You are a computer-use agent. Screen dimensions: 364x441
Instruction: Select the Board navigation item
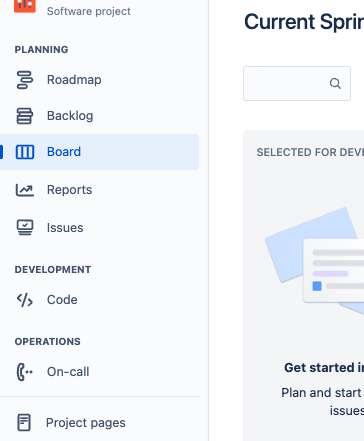[99, 152]
